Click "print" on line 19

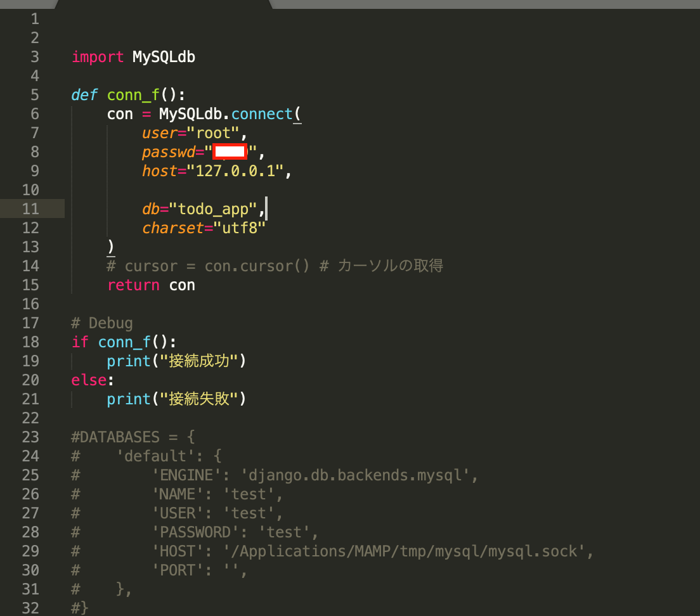point(129,361)
